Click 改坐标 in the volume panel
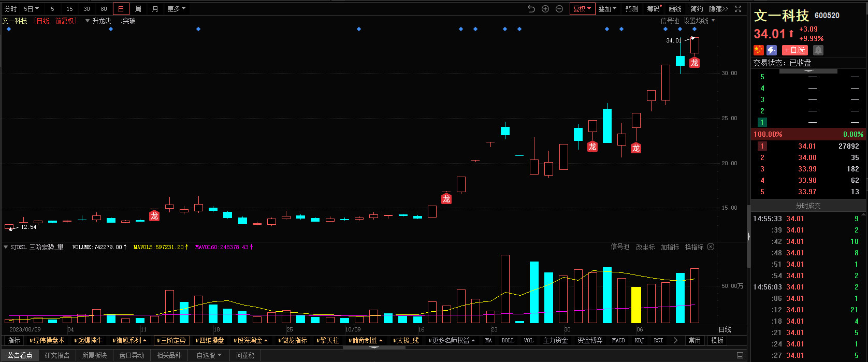The height and width of the screenshot is (362, 868). [x=645, y=247]
